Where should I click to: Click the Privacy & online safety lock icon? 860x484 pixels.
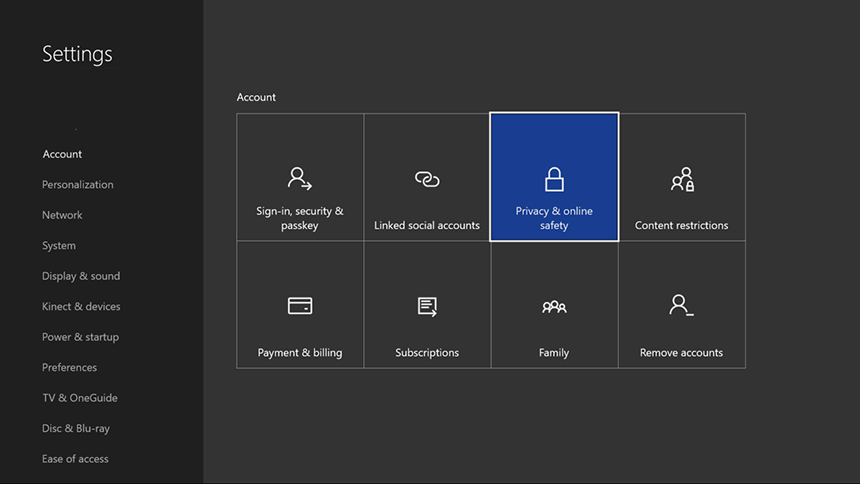[554, 179]
